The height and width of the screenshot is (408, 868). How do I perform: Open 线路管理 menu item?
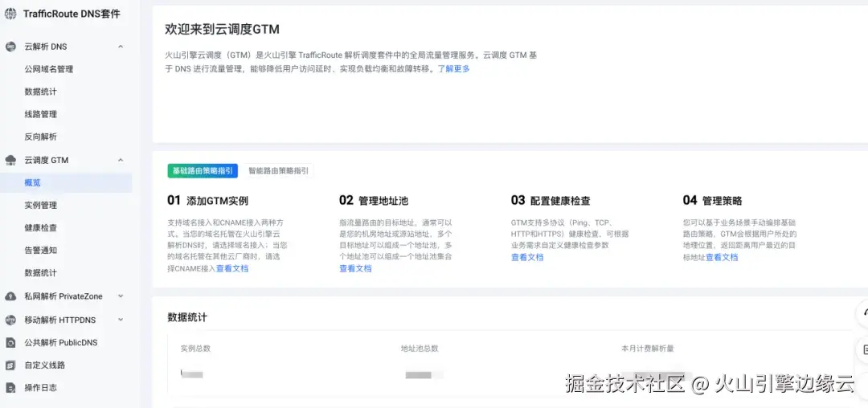pos(40,114)
